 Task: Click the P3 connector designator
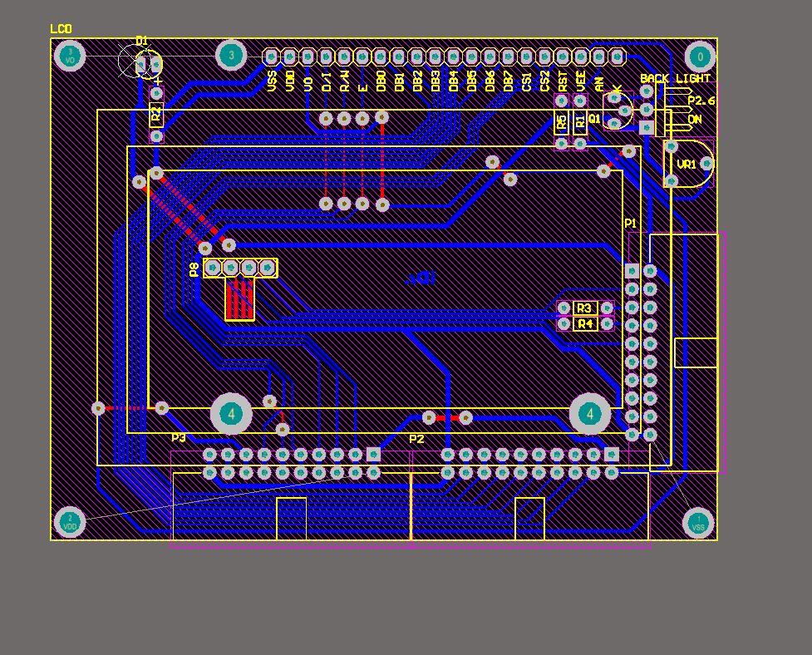(x=179, y=437)
